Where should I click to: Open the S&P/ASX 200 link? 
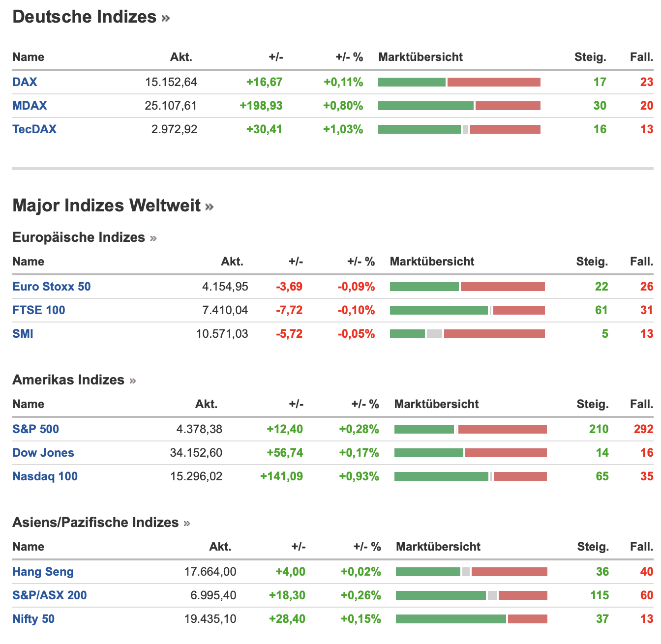click(50, 595)
